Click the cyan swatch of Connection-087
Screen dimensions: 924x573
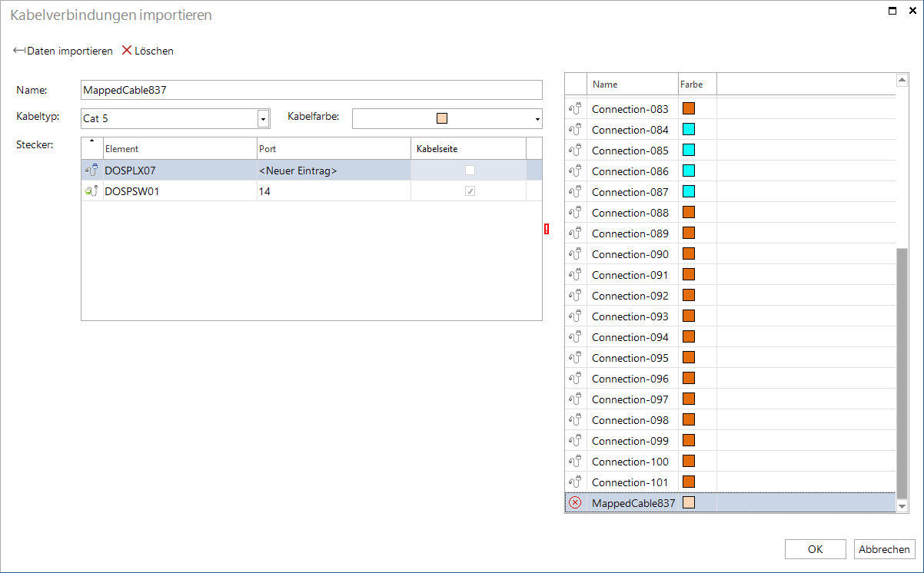click(x=689, y=192)
